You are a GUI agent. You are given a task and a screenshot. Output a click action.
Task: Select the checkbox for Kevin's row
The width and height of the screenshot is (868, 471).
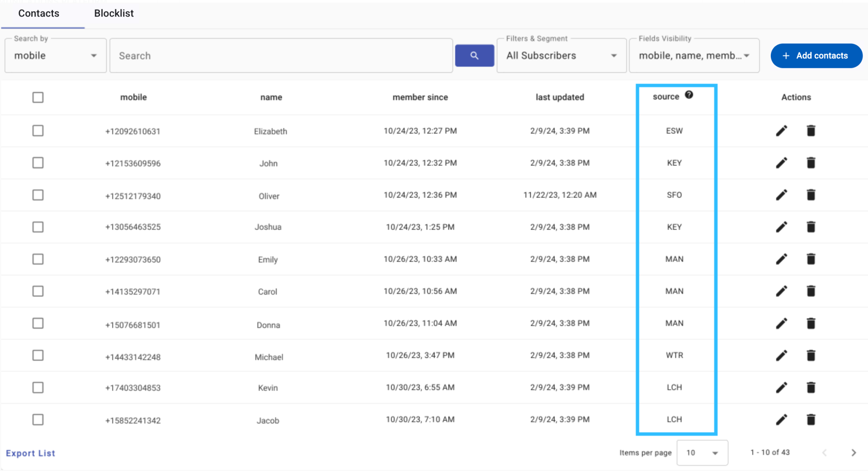38,387
